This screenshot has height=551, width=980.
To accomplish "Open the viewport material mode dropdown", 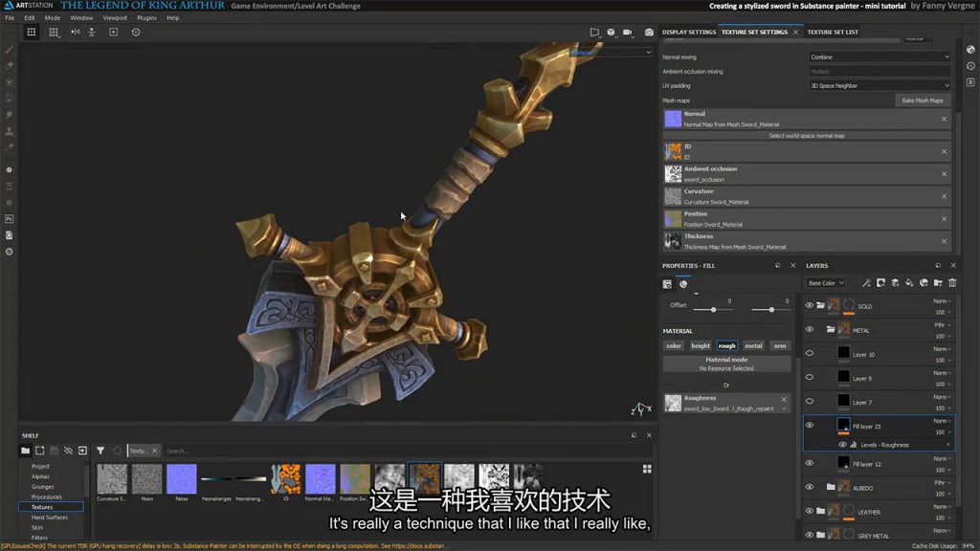I will pos(612,53).
